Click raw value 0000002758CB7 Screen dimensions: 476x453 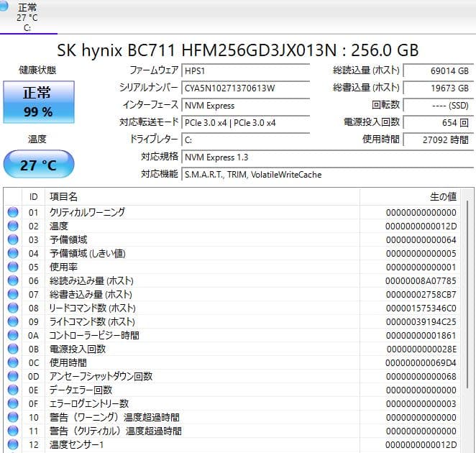click(x=421, y=295)
